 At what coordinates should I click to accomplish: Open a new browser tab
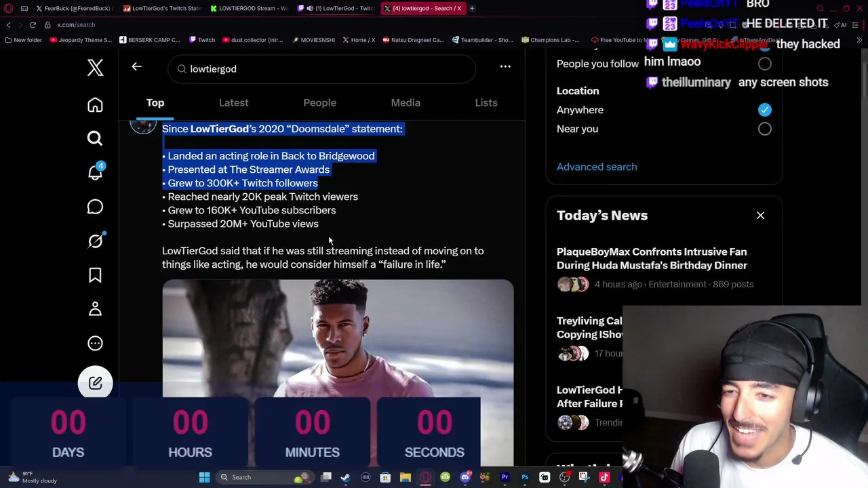tap(473, 8)
